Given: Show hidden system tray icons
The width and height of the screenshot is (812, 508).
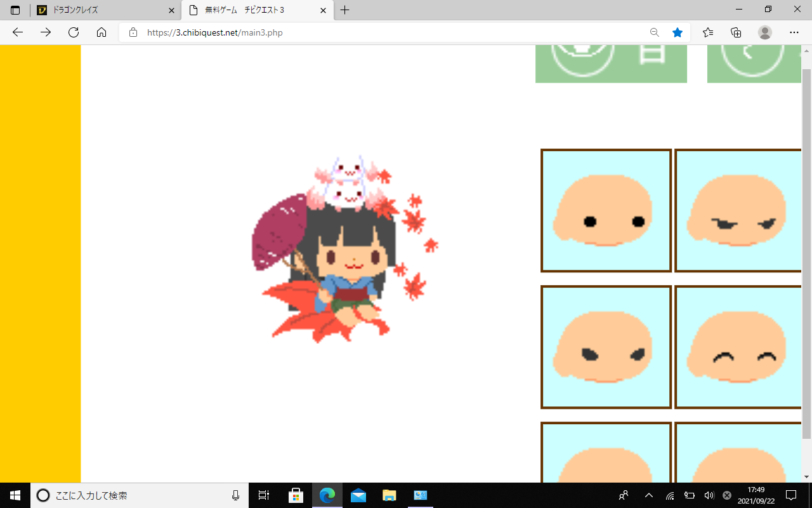Looking at the screenshot, I should coord(648,495).
